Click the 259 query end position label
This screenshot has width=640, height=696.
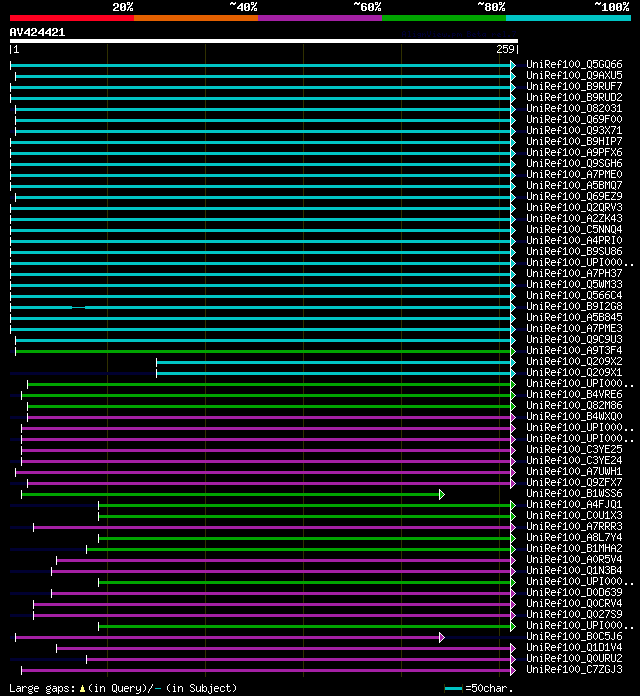(x=505, y=49)
